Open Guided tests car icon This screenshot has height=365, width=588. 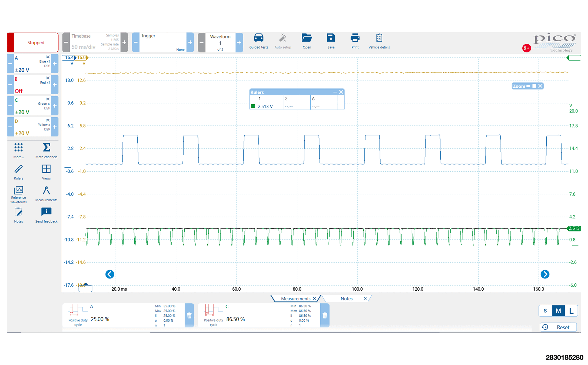pos(258,38)
